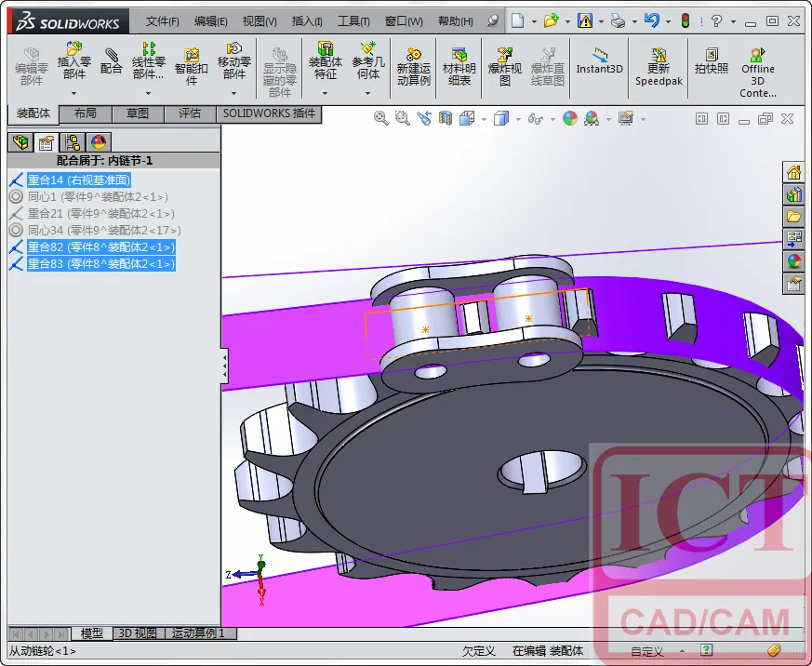Toggle the Instant3D mode
The image size is (812, 666).
pyautogui.click(x=599, y=61)
